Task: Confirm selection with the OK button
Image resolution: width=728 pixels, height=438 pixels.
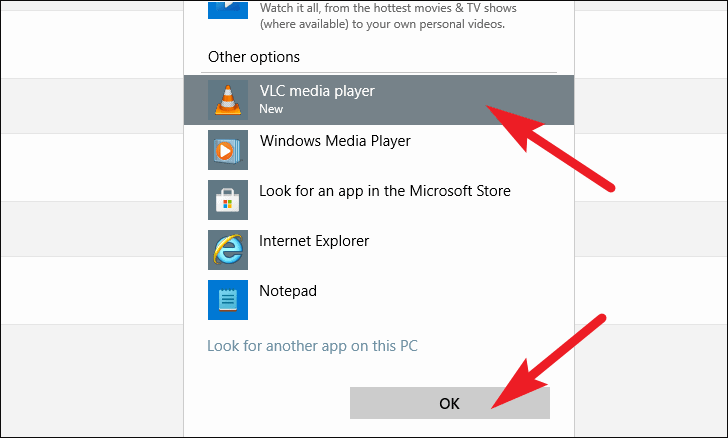Action: click(449, 403)
